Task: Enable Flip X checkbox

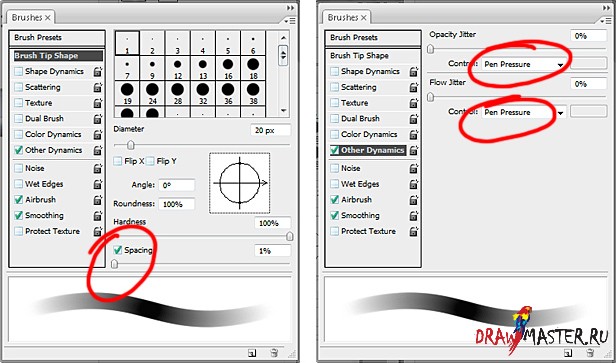Action: pyautogui.click(x=117, y=161)
